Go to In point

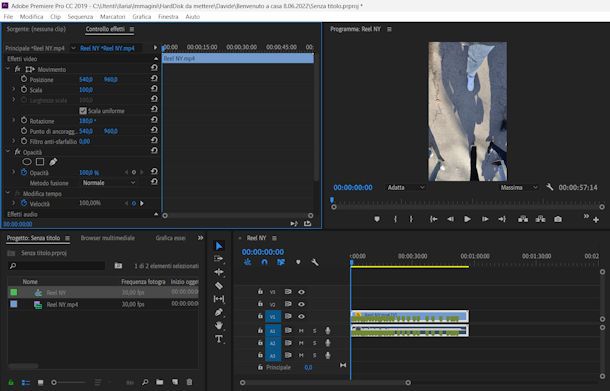coord(433,219)
